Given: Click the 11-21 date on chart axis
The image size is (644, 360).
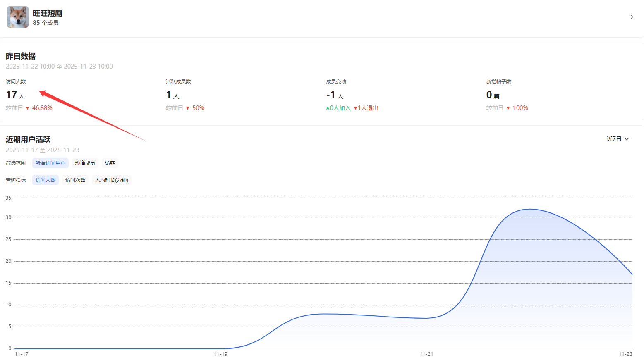Looking at the screenshot, I should click(426, 354).
